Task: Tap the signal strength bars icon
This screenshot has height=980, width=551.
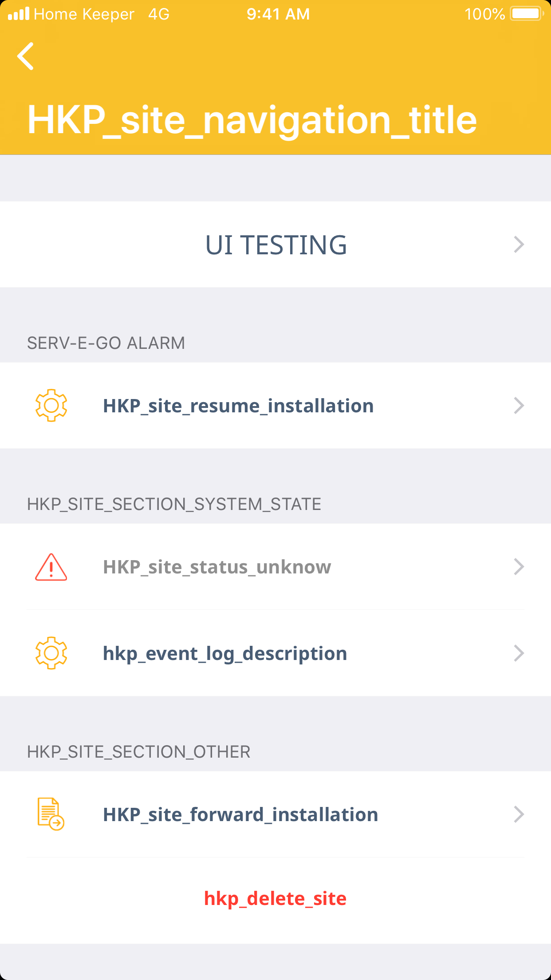Action: 19,14
